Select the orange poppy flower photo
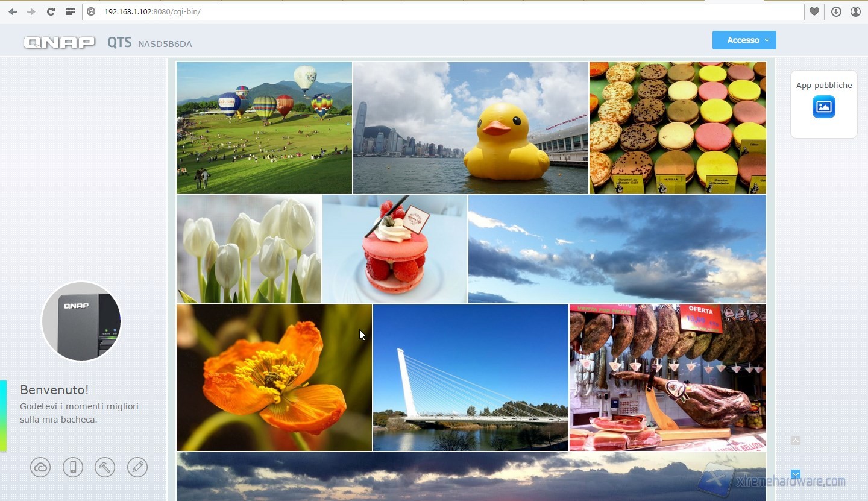This screenshot has width=868, height=501. [x=274, y=377]
